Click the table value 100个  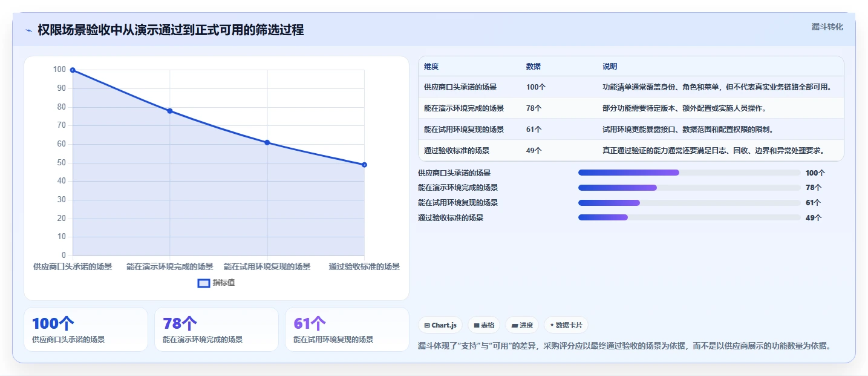tap(536, 87)
